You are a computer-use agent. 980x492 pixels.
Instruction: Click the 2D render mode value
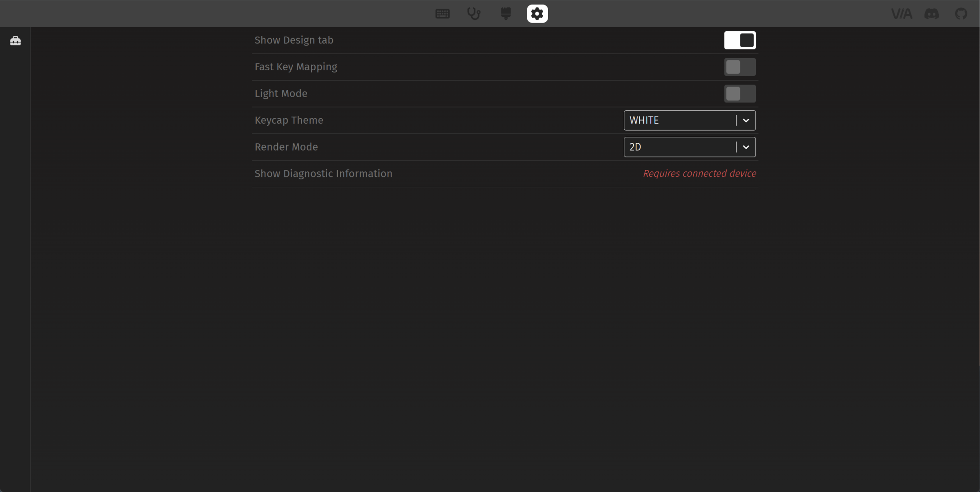(x=635, y=147)
